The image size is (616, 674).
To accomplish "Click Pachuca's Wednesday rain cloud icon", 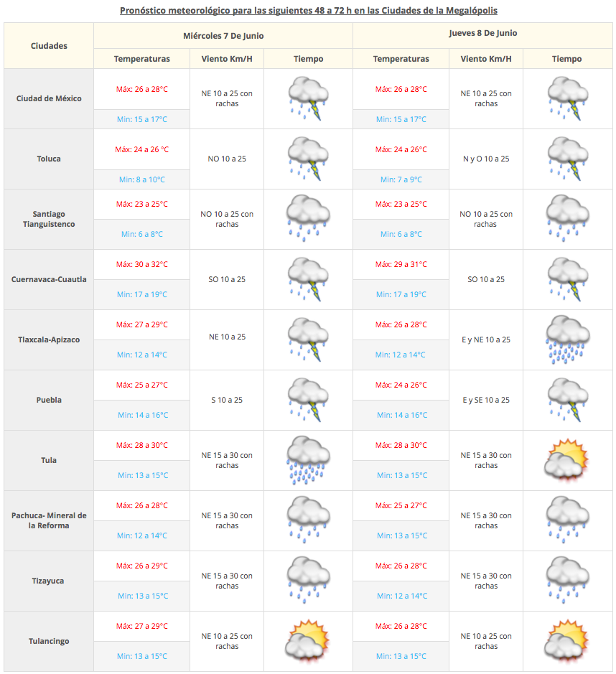I will pyautogui.click(x=308, y=520).
